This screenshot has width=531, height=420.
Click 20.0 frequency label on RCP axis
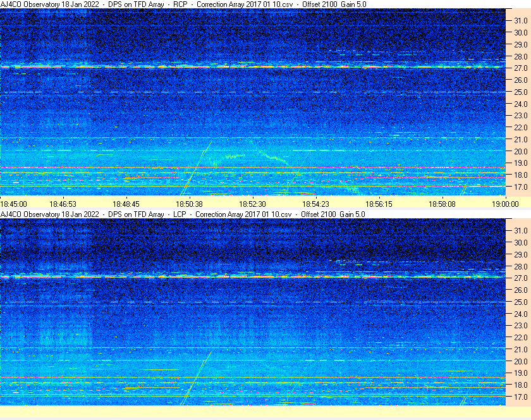click(521, 151)
